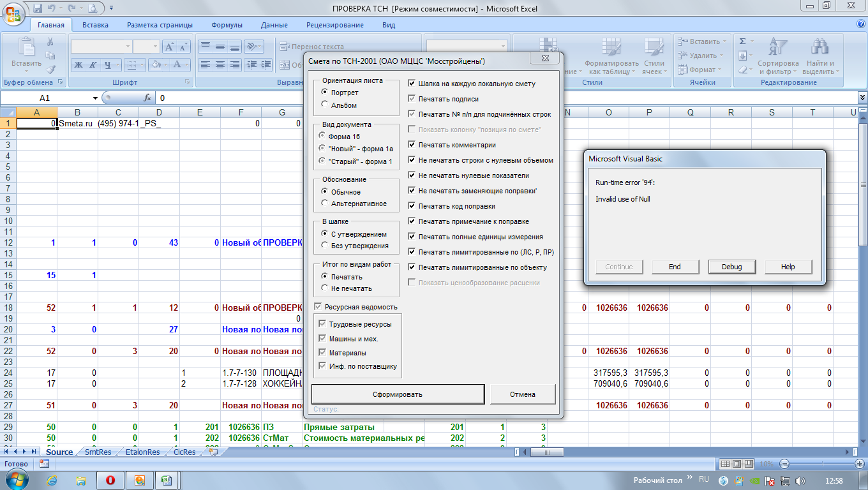Toggle Печатать код поправки checkbox
The image size is (868, 490).
point(412,206)
